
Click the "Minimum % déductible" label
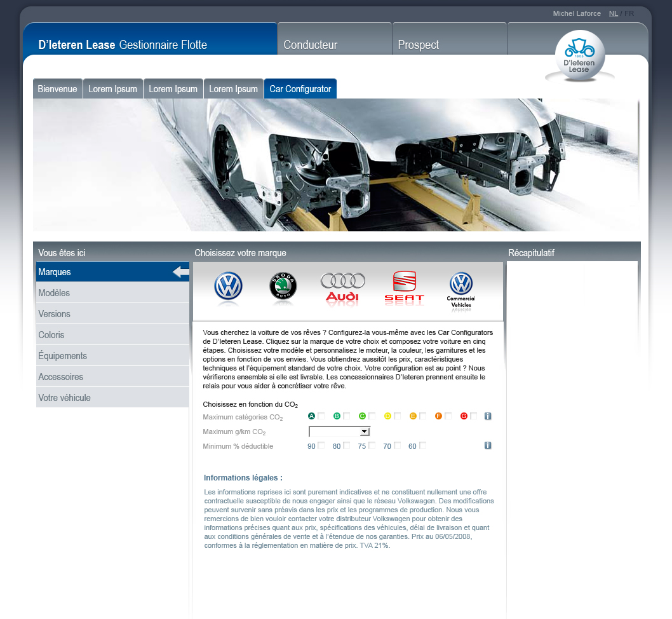[238, 446]
